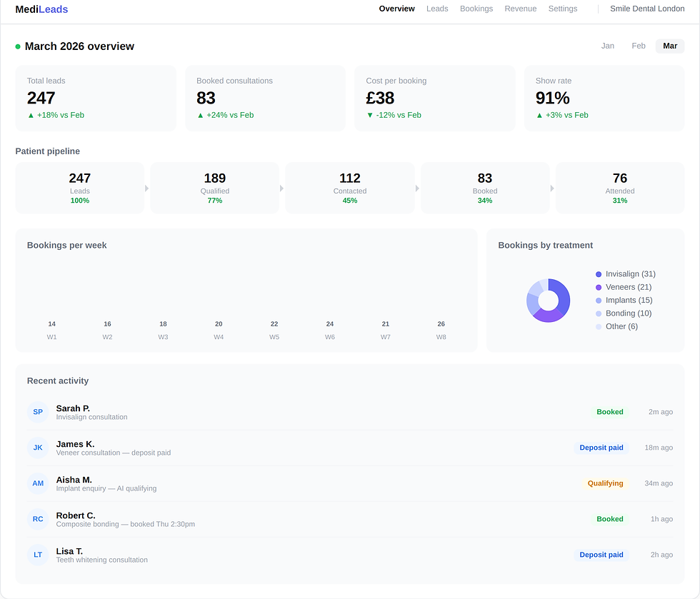The width and height of the screenshot is (700, 599).
Task: Click the arrow between Contacted and Booked
Action: tap(417, 188)
